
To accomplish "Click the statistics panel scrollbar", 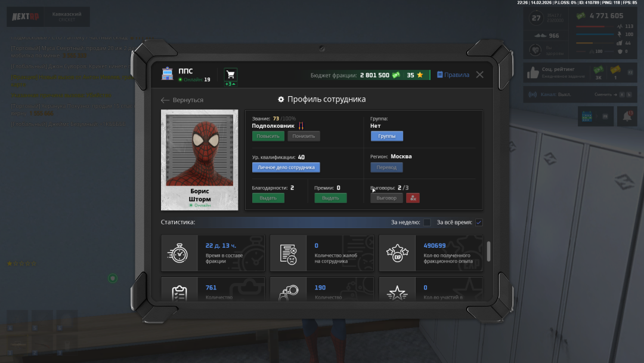I will click(x=489, y=251).
